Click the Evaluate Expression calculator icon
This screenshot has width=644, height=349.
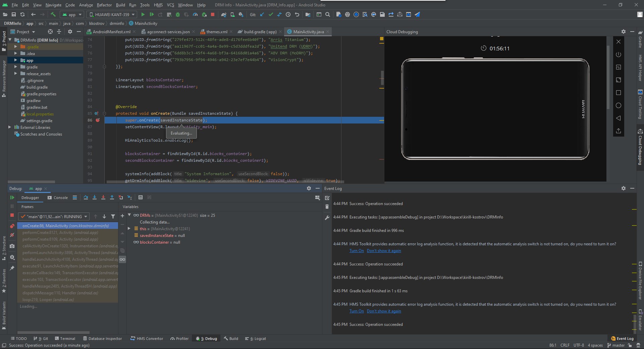[x=141, y=198]
